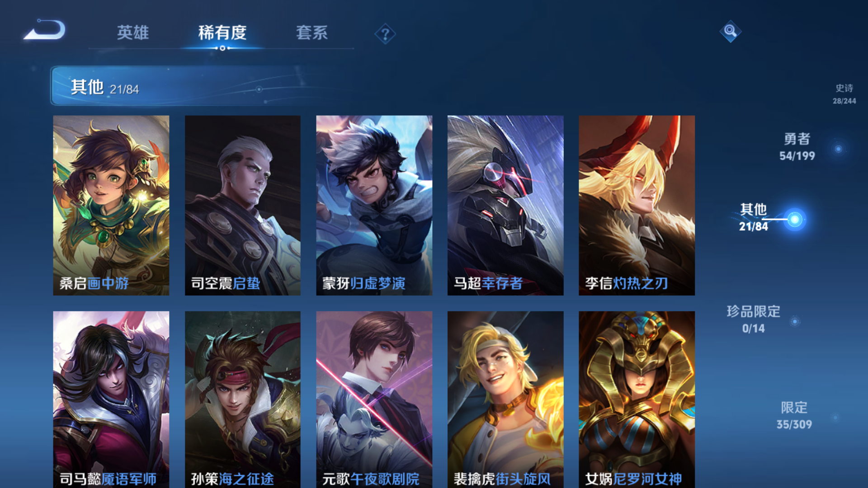
Task: Open the question mark help icon
Action: click(x=385, y=34)
